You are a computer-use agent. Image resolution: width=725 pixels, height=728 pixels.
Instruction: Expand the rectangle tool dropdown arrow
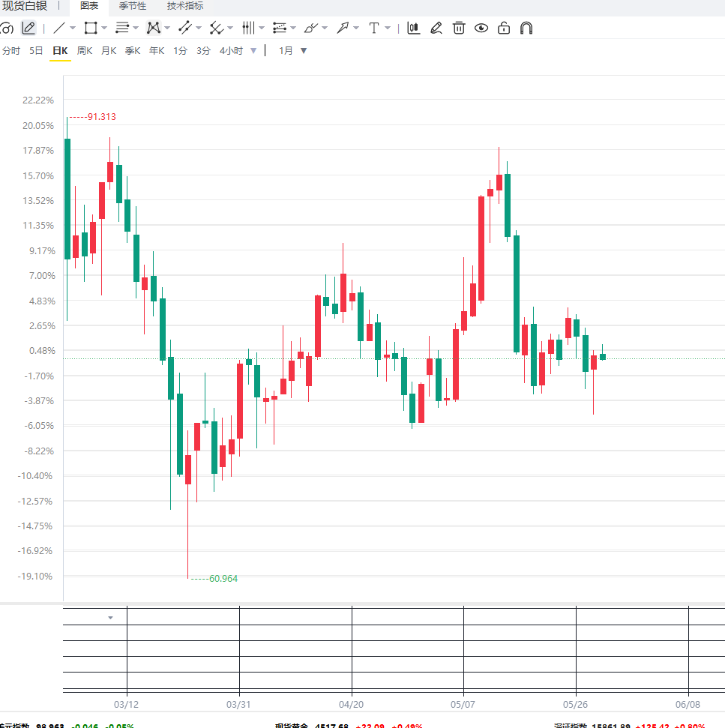coord(104,28)
